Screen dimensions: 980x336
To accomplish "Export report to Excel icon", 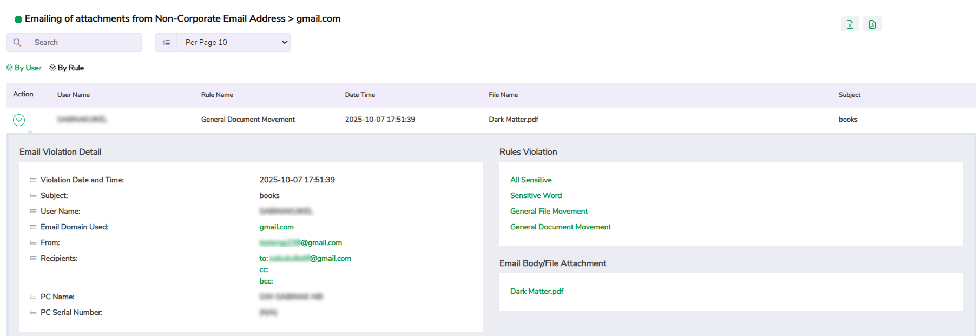I will 850,24.
